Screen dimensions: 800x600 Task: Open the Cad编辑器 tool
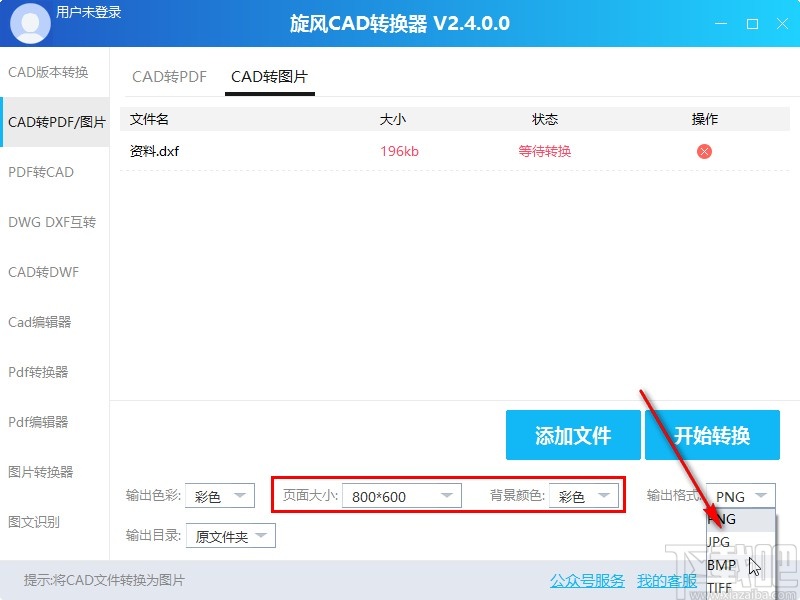[41, 322]
